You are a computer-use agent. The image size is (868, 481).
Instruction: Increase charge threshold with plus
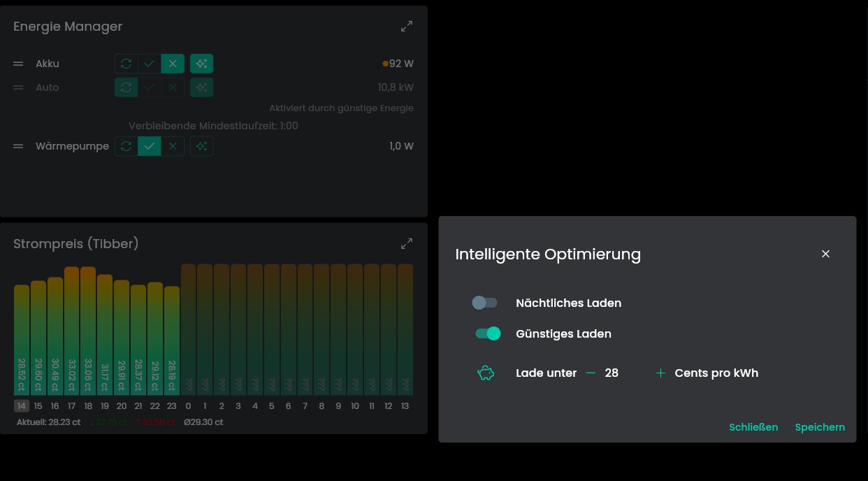click(660, 373)
